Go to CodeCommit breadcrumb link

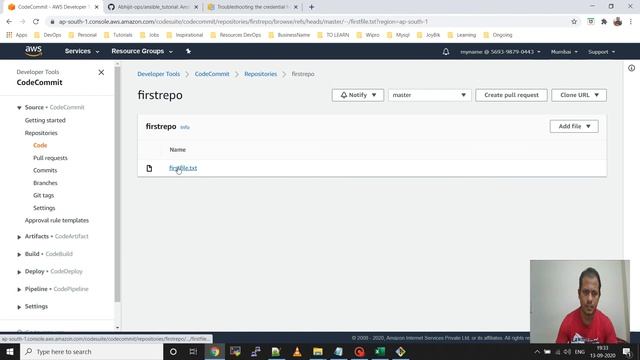click(x=212, y=74)
